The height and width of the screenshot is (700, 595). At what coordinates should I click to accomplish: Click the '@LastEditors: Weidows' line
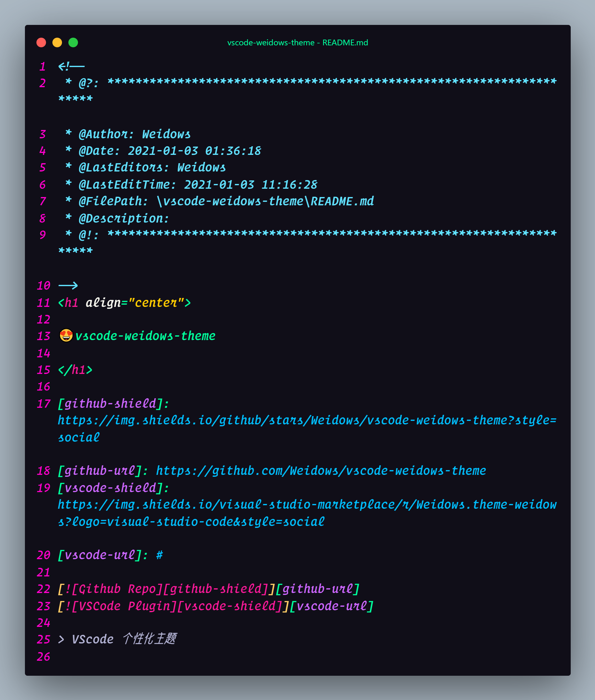[152, 167]
